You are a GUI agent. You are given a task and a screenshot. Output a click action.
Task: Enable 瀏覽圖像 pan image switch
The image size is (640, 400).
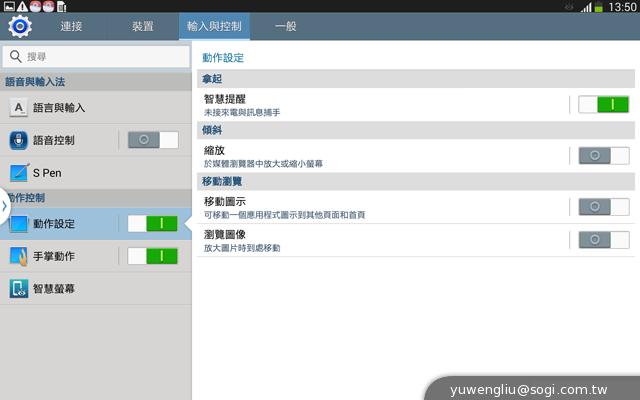(604, 239)
